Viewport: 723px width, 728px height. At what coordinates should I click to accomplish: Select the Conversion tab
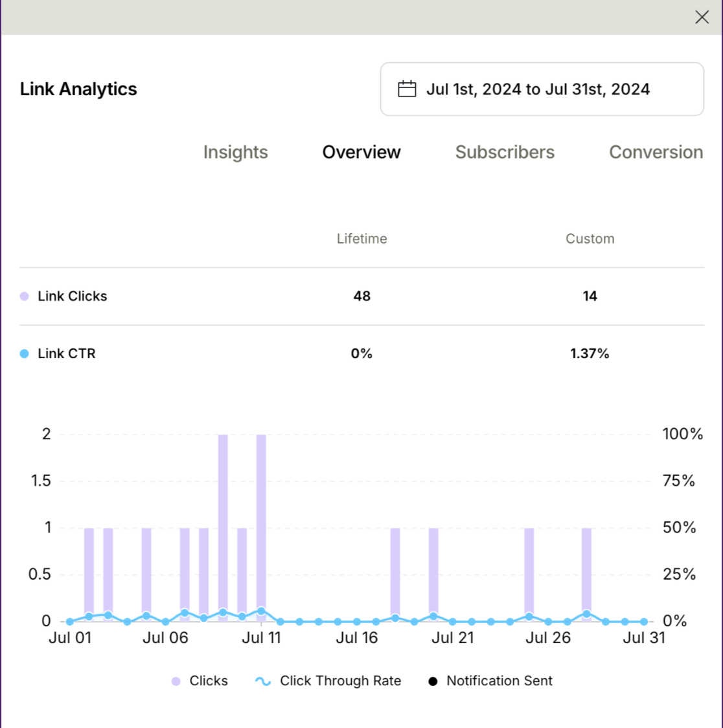pos(656,152)
